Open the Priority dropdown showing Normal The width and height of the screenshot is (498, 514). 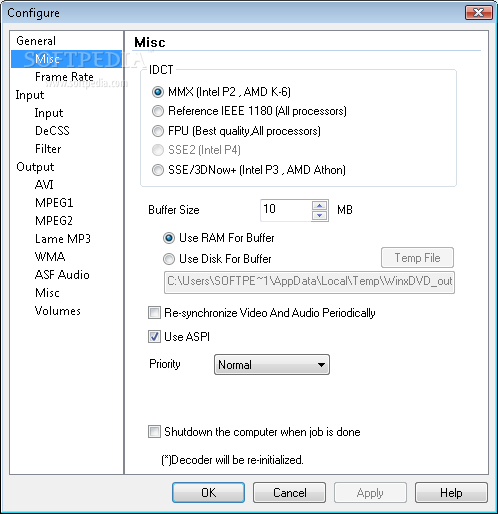pos(272,365)
